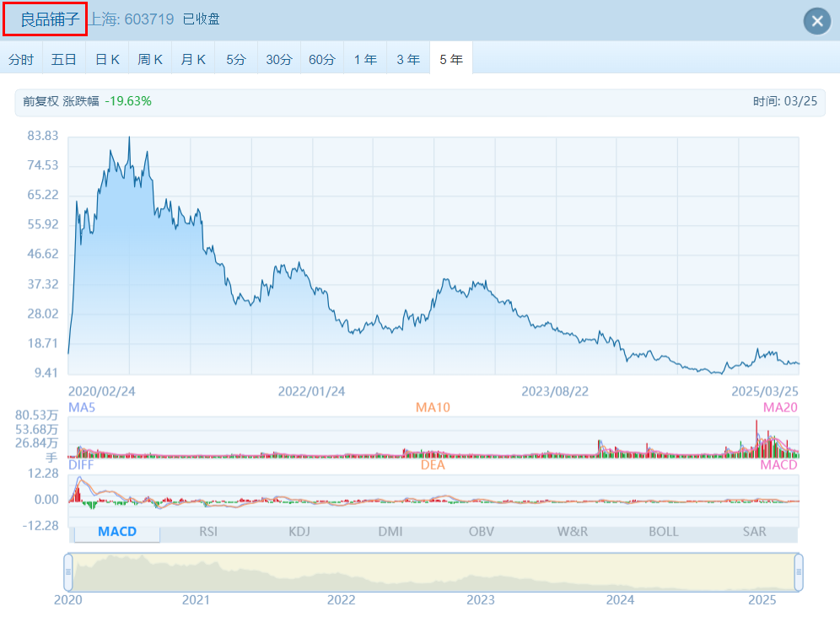Click stock code 603719
This screenshot has width=840, height=628.
pyautogui.click(x=149, y=19)
